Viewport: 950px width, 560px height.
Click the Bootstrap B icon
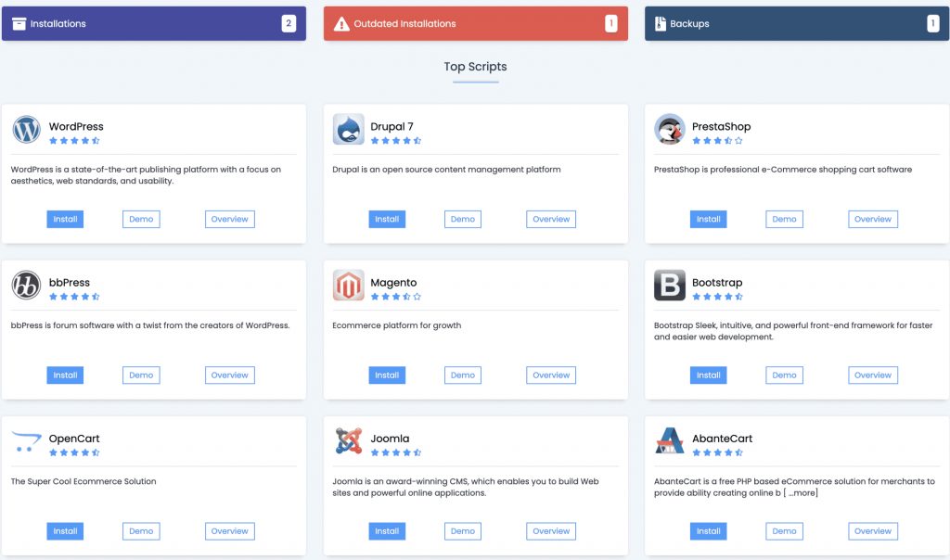coord(670,286)
